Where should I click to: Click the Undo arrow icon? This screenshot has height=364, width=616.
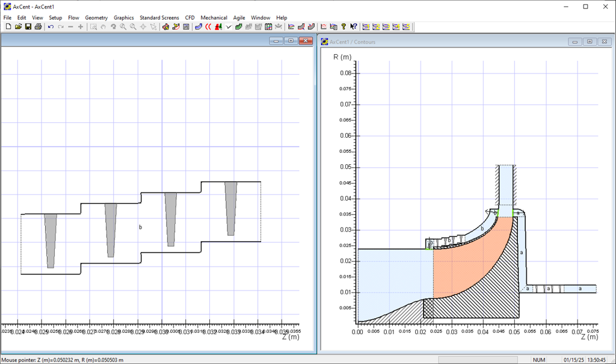coord(51,26)
